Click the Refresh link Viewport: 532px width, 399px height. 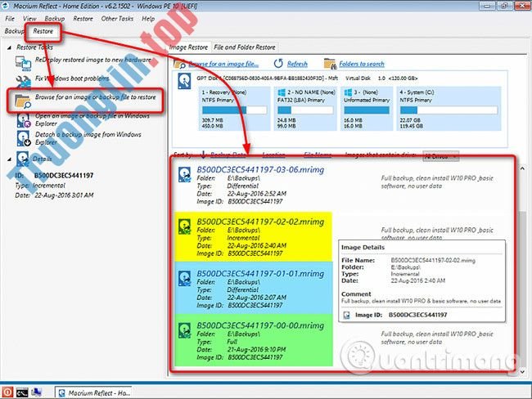tap(297, 64)
